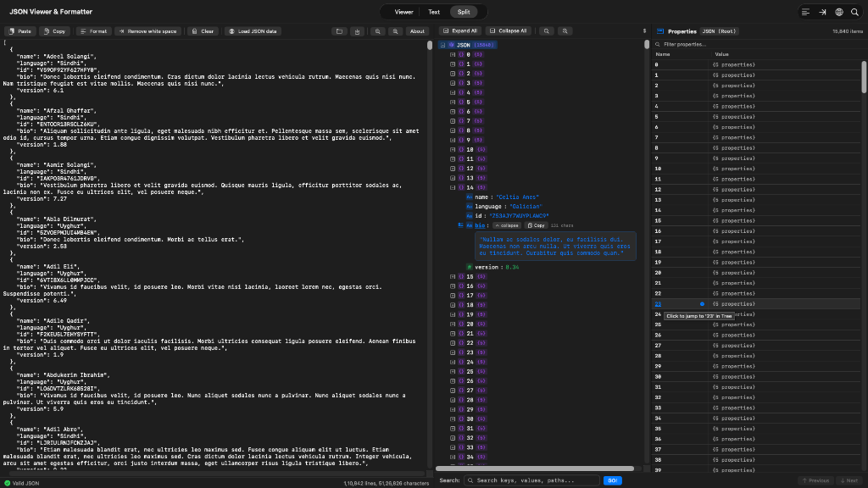
Task: Open the About dialog
Action: click(417, 31)
